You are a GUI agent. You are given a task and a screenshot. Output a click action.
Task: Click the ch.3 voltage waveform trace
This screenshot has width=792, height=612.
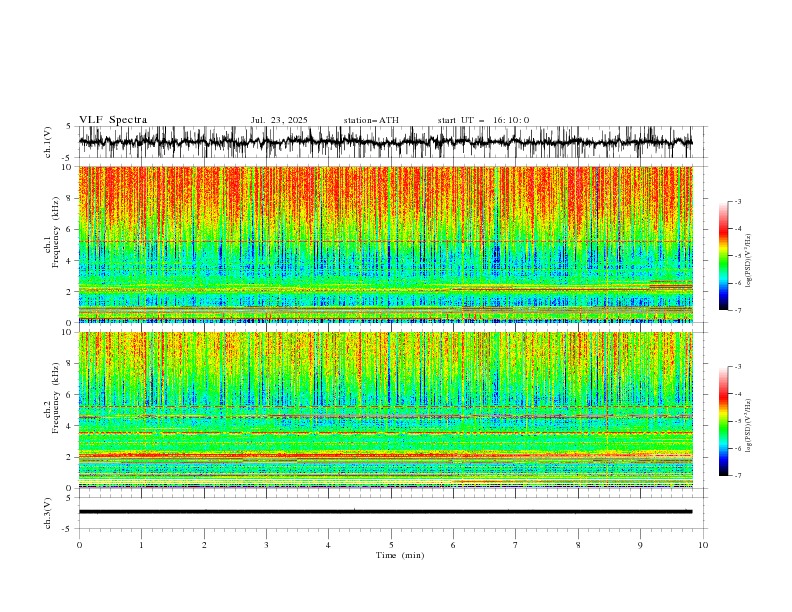tap(385, 512)
